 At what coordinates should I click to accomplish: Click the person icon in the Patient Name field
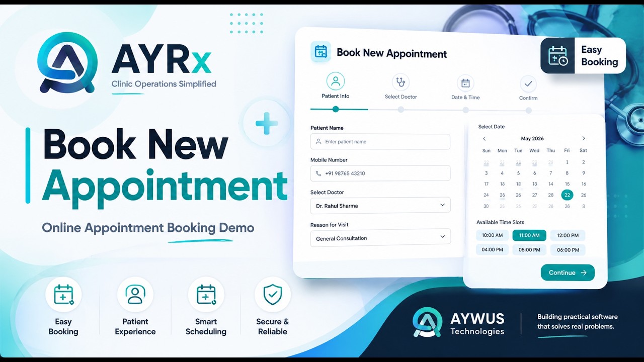point(318,142)
